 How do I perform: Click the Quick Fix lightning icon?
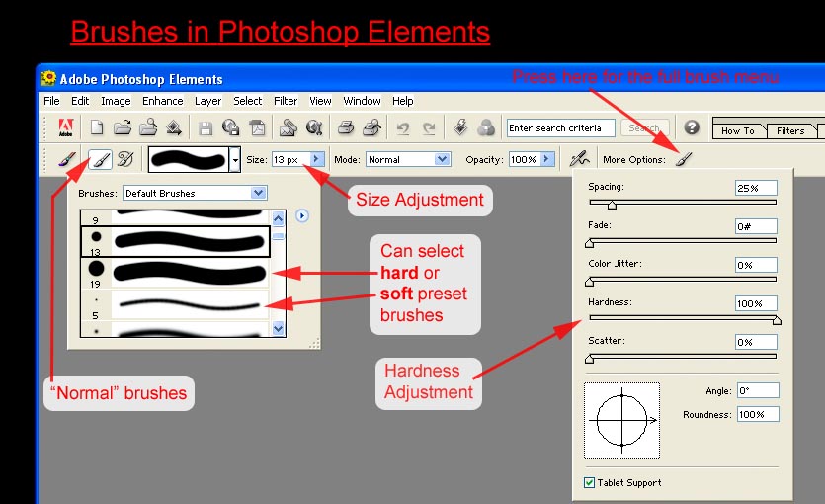click(x=460, y=127)
